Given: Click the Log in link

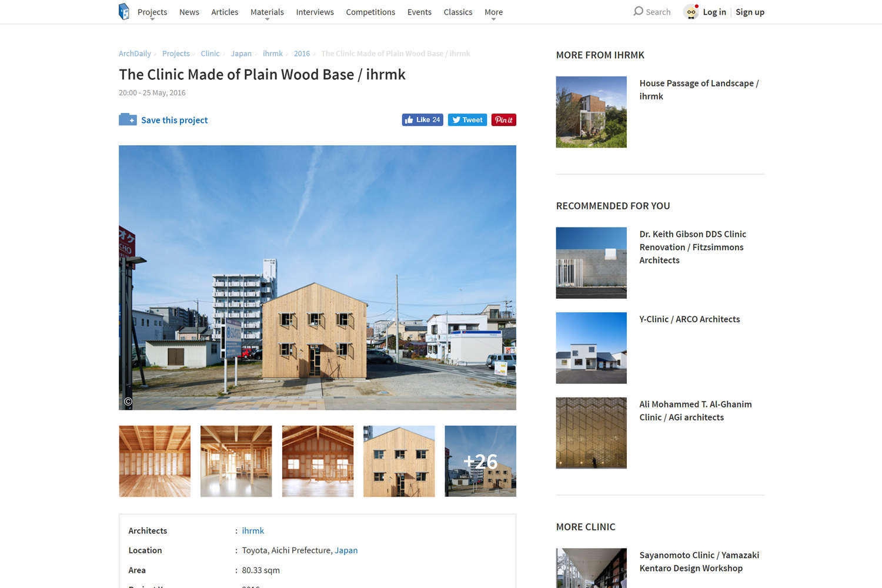Looking at the screenshot, I should [714, 12].
